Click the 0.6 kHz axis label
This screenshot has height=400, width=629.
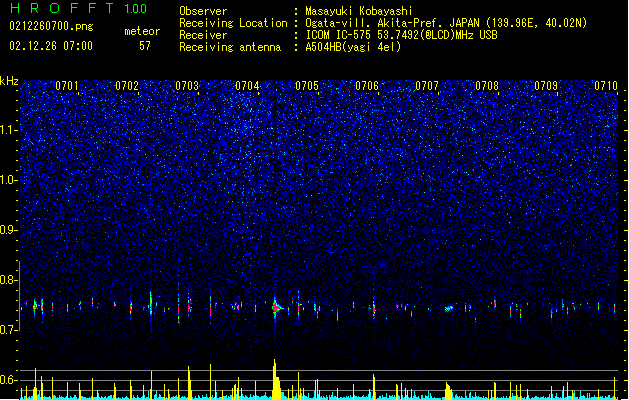pyautogui.click(x=8, y=380)
